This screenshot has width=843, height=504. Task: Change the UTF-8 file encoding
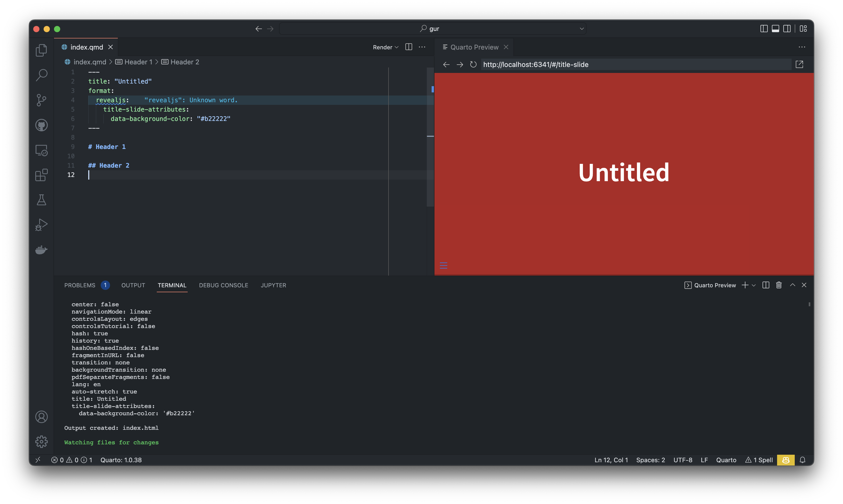683,460
